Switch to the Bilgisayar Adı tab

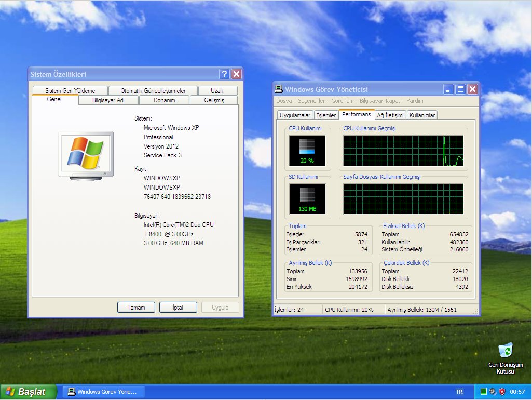[108, 100]
